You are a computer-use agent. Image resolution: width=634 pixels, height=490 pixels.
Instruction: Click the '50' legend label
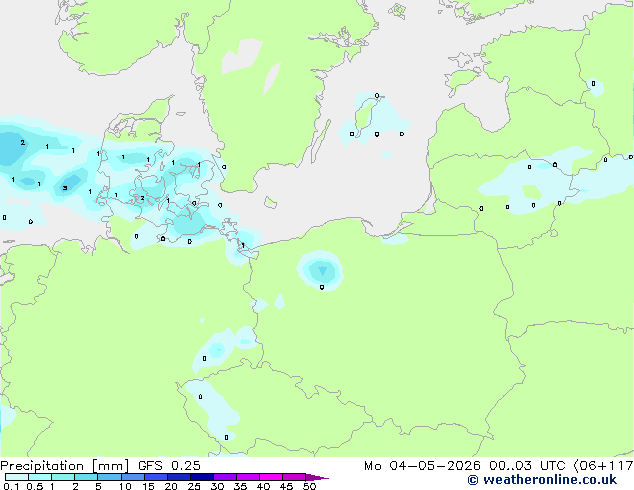[309, 486]
